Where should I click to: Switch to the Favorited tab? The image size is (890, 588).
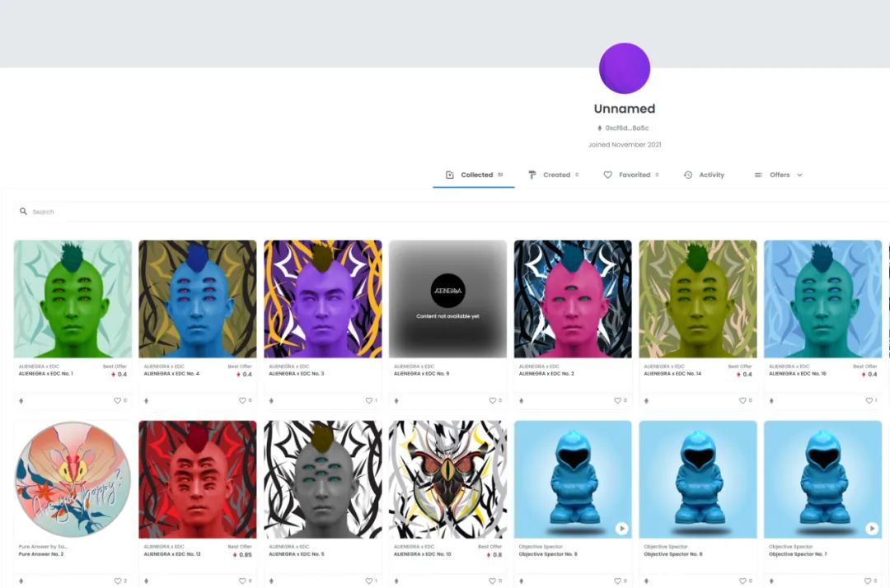click(630, 175)
